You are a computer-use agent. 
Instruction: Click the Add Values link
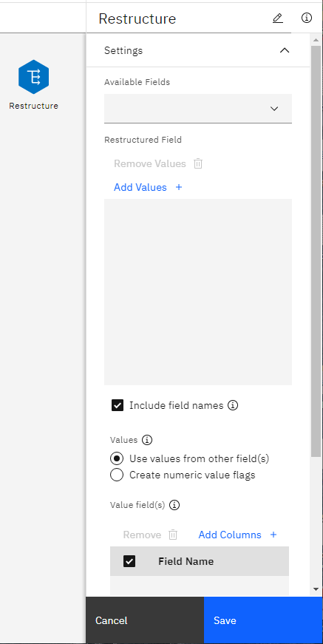[140, 187]
